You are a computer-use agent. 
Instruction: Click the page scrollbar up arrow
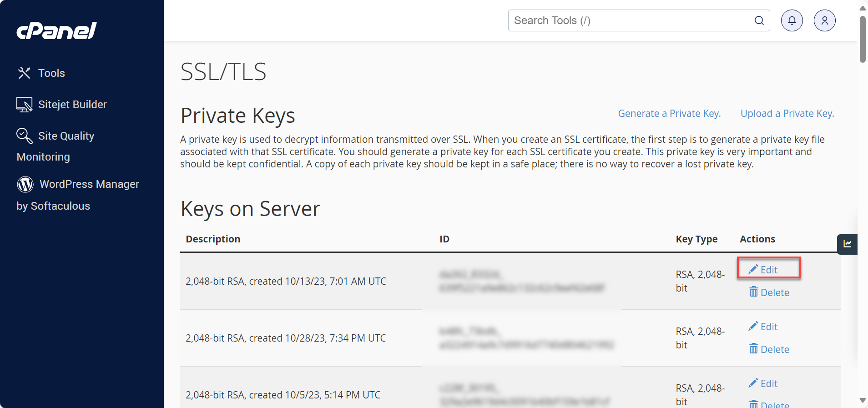click(863, 8)
